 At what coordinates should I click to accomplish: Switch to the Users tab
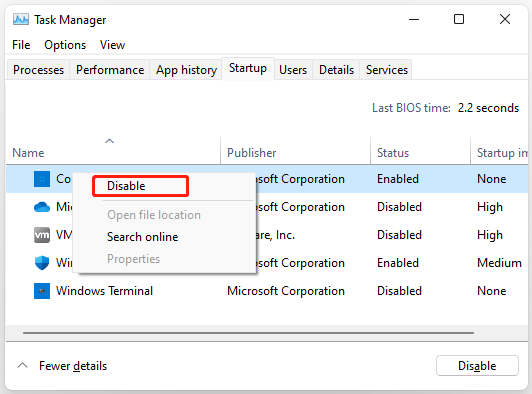tap(293, 70)
